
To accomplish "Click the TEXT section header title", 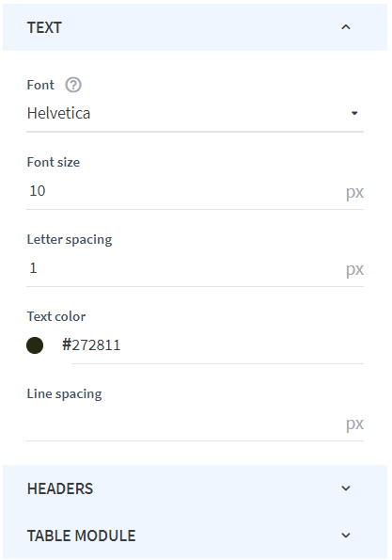I will point(44,27).
